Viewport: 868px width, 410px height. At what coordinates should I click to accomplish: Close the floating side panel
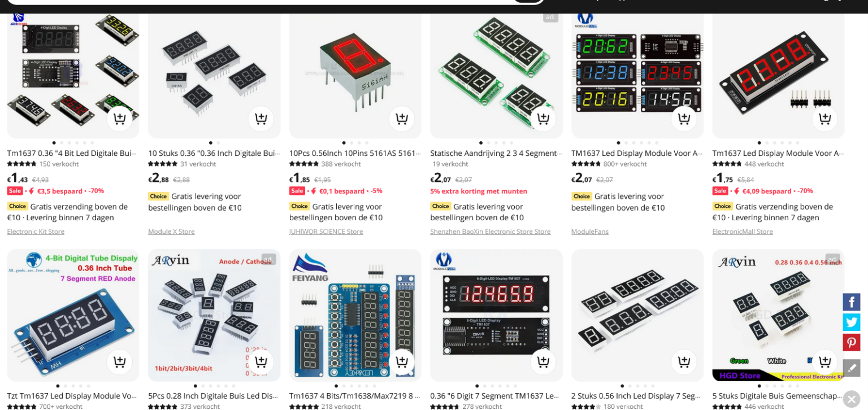pyautogui.click(x=852, y=399)
